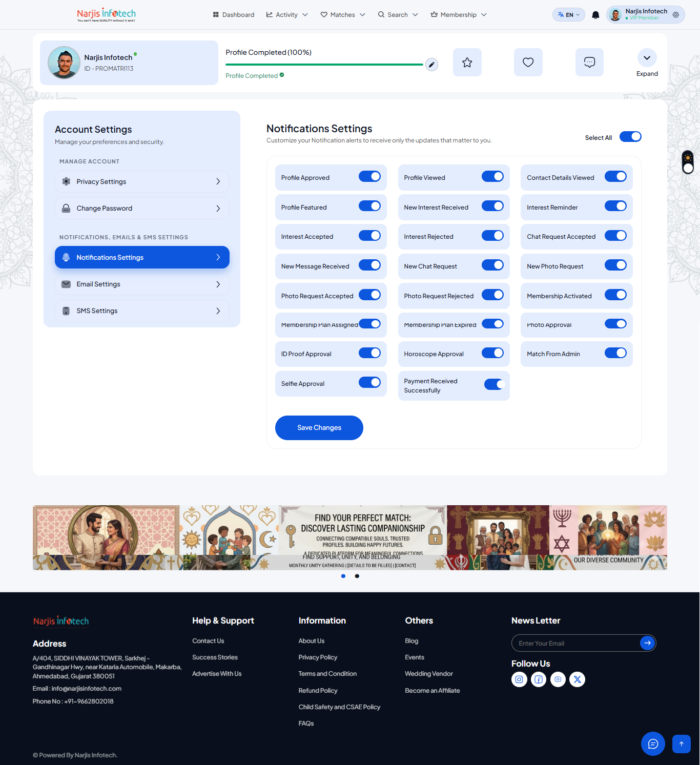Viewport: 700px width, 765px height.
Task: Open the Contact Us footer link
Action: pos(208,641)
